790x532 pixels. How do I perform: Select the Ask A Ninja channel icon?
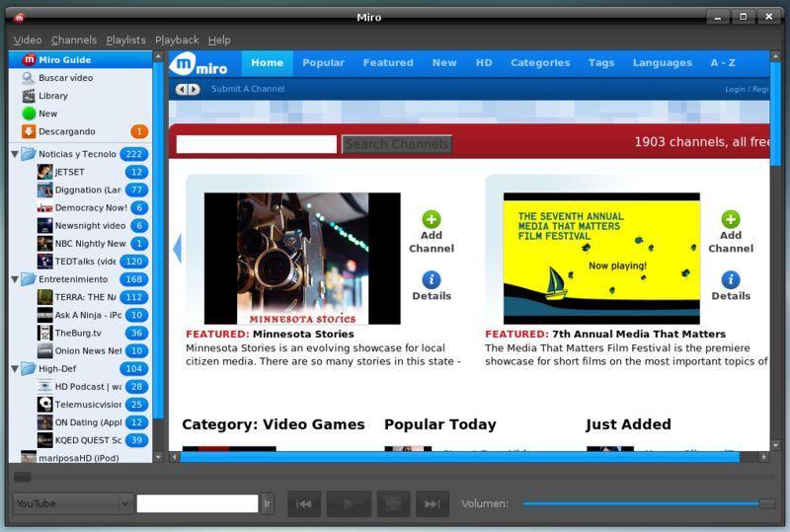(44, 315)
